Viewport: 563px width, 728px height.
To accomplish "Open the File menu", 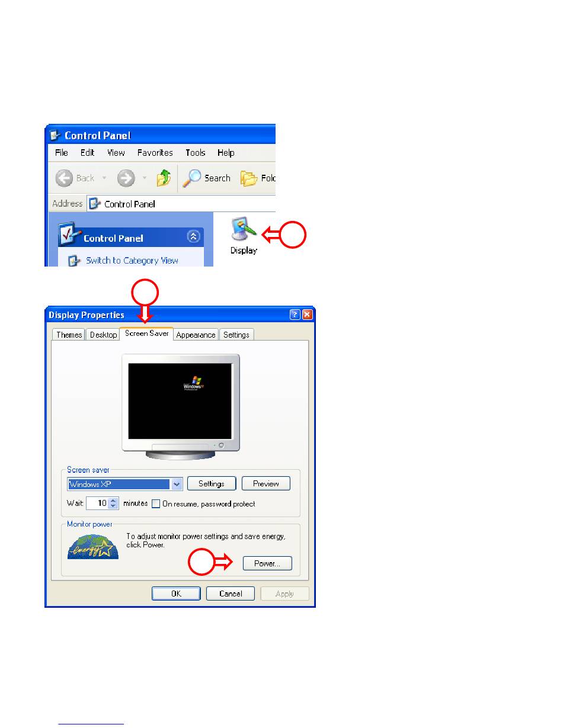I will pyautogui.click(x=62, y=152).
